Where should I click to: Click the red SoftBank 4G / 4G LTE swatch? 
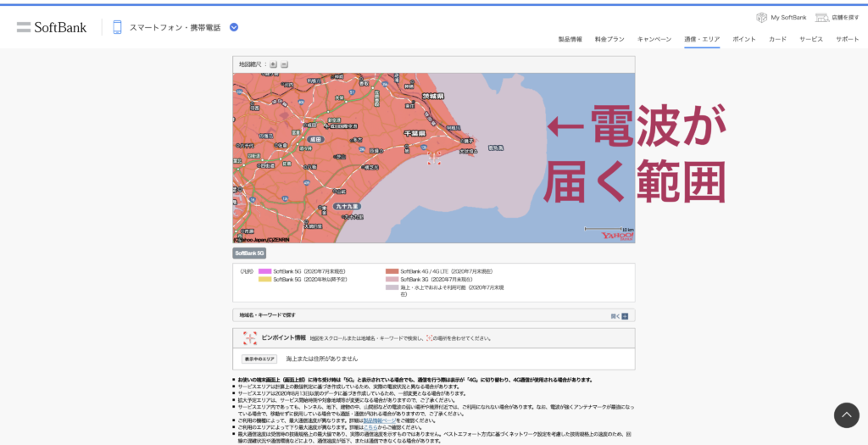[x=392, y=272]
